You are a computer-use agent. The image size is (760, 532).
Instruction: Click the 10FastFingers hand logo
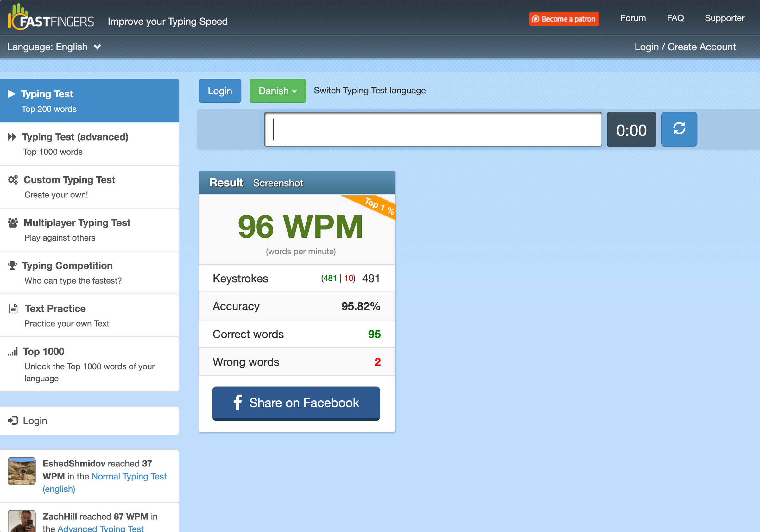pyautogui.click(x=19, y=16)
